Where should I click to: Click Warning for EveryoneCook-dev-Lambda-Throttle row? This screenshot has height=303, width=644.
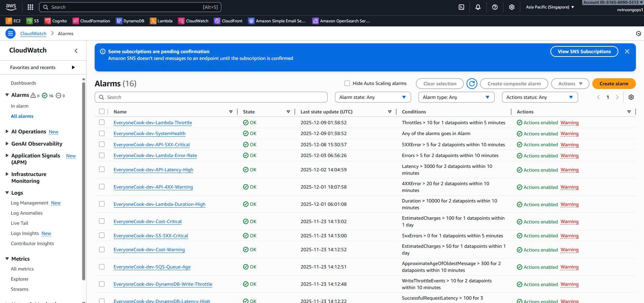570,123
